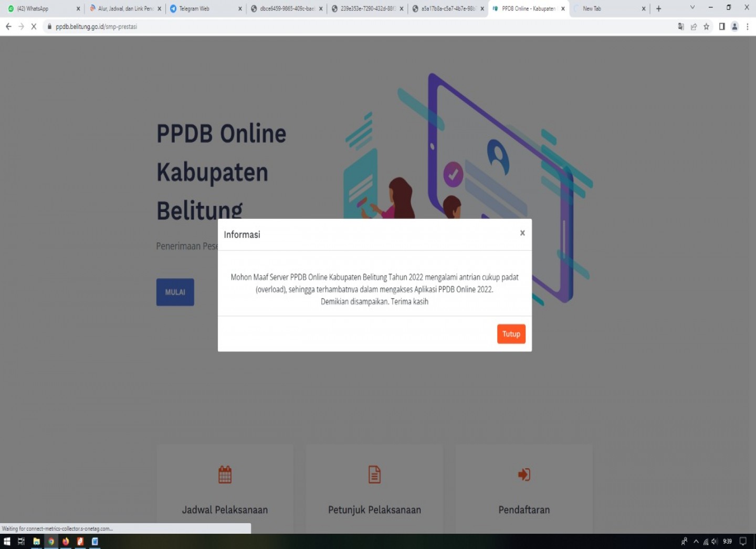Open the Pendaftaran sign-in card
This screenshot has width=756, height=549.
(x=523, y=488)
